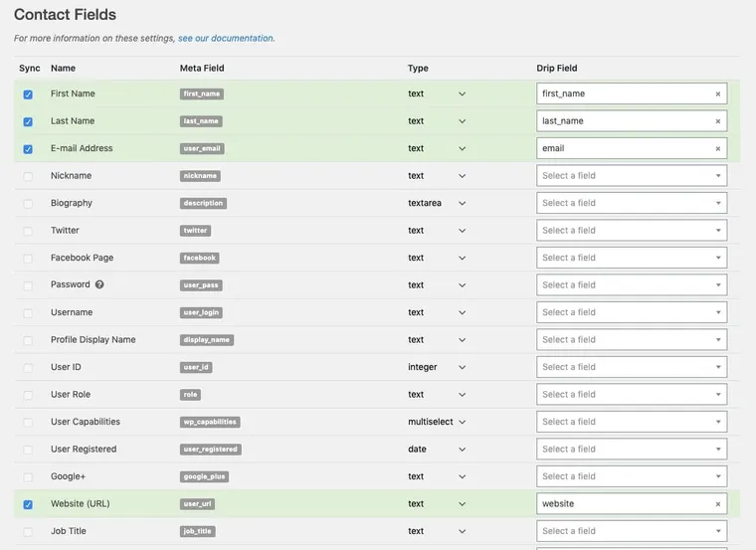Image resolution: width=756 pixels, height=550 pixels.
Task: Enable sync for Google+
Action: point(28,477)
